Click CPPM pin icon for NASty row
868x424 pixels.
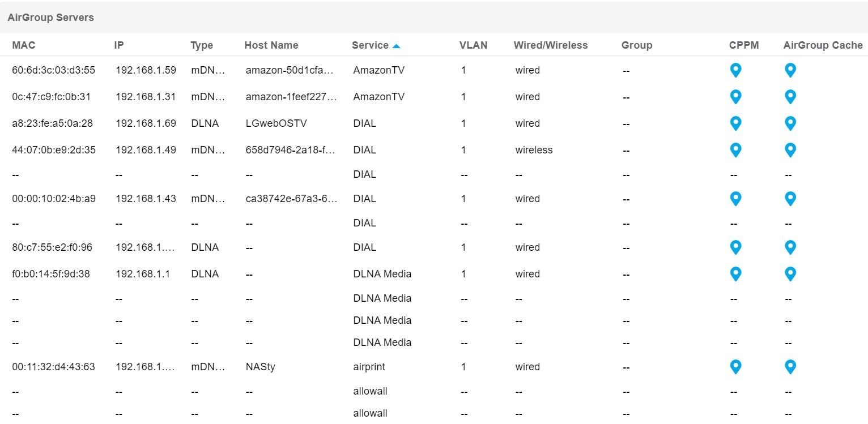tap(735, 366)
